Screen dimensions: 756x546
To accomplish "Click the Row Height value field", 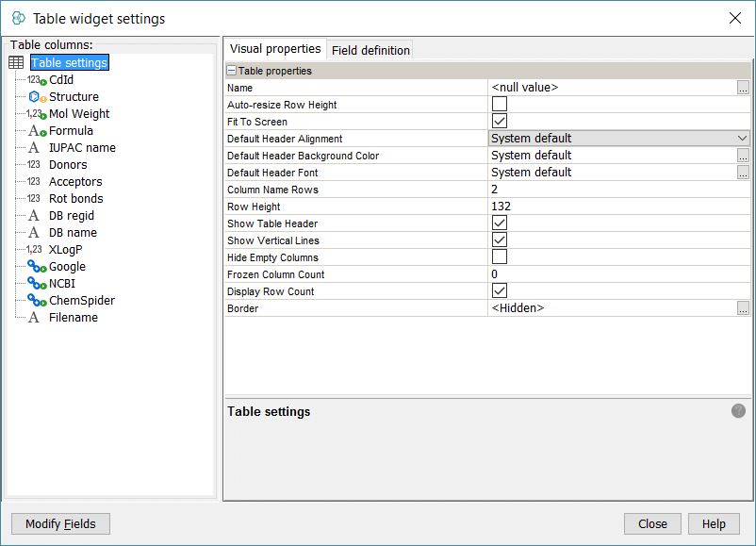I will pyautogui.click(x=613, y=207).
